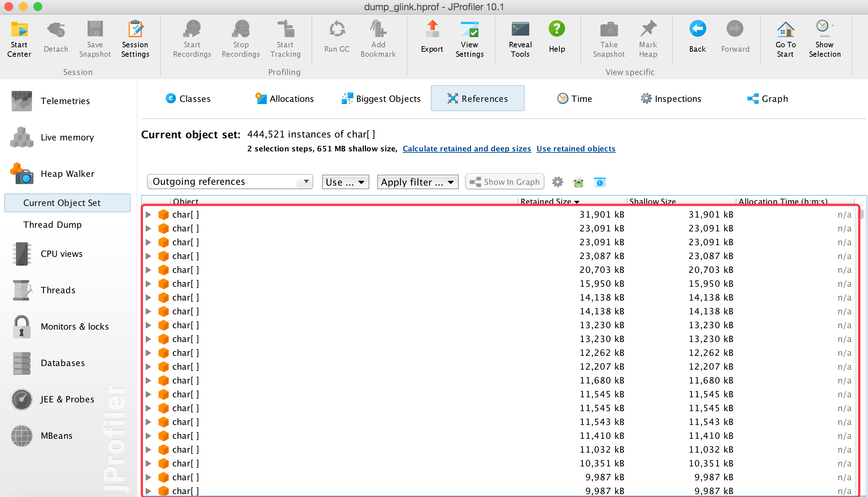Click Use retained objects link
Screen dimensions: 868x497
pyautogui.click(x=576, y=149)
